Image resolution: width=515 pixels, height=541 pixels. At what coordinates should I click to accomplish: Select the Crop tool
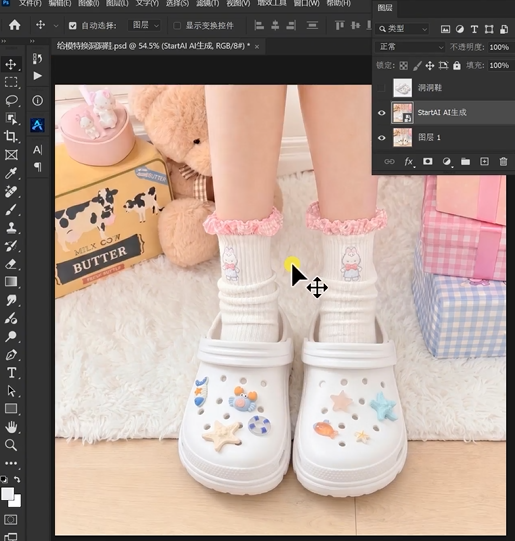pyautogui.click(x=11, y=136)
